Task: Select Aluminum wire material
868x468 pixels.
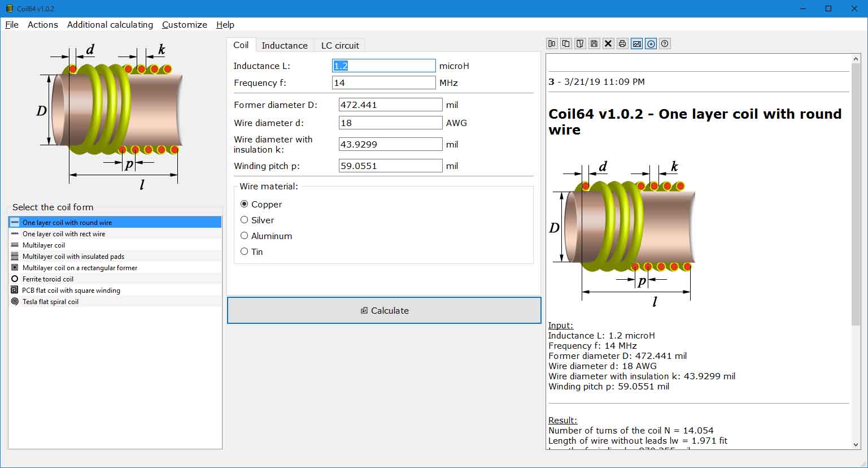Action: pyautogui.click(x=266, y=236)
